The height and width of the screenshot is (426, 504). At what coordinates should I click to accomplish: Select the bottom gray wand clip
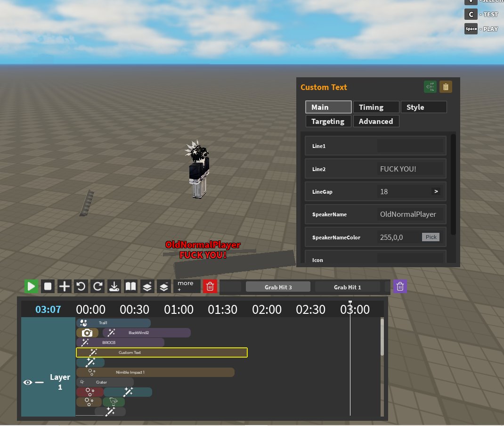click(110, 411)
